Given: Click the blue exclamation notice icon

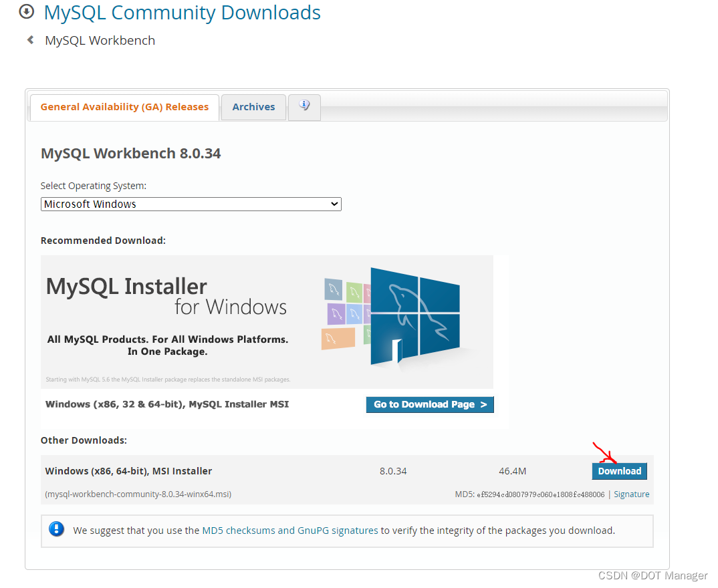Looking at the screenshot, I should click(56, 529).
